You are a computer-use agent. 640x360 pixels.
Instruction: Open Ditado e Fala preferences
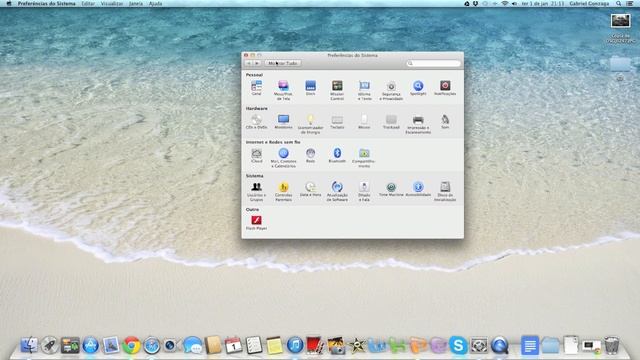[x=364, y=191]
